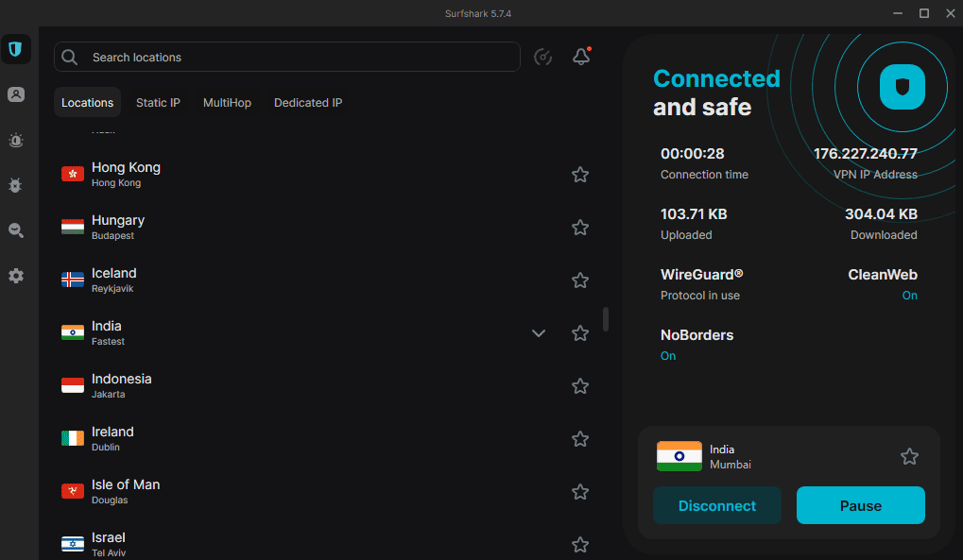This screenshot has height=560, width=963.
Task: Open the account profile sidebar icon
Action: click(x=16, y=95)
